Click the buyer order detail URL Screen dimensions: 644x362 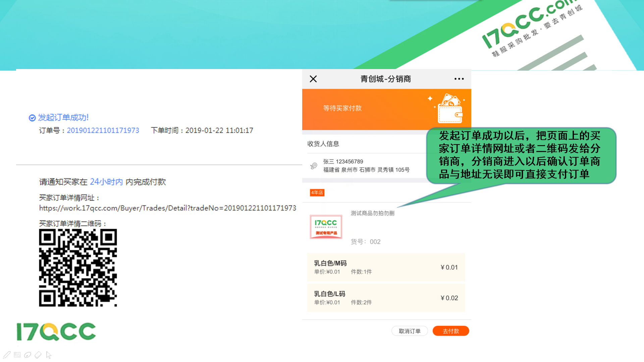point(167,208)
